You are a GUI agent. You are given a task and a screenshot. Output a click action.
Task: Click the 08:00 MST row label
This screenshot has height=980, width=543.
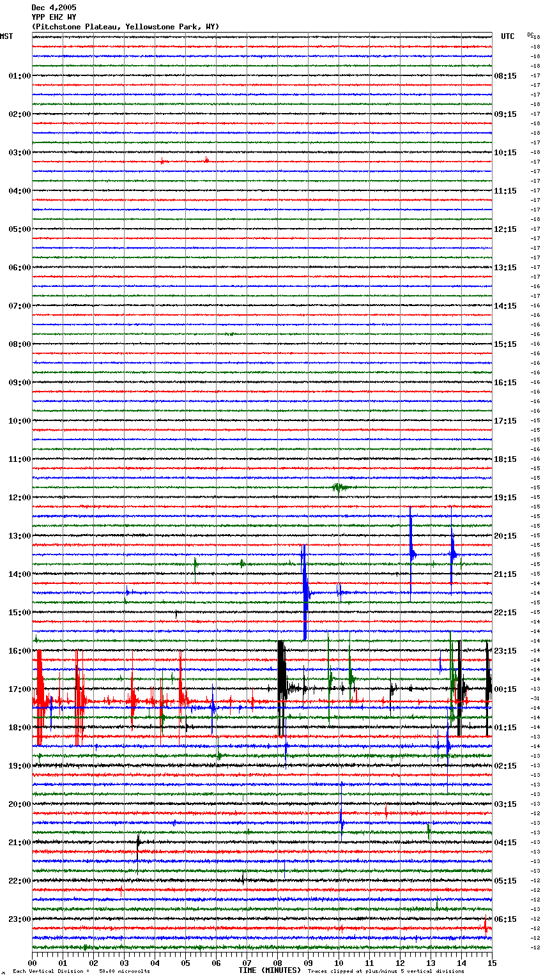click(20, 344)
